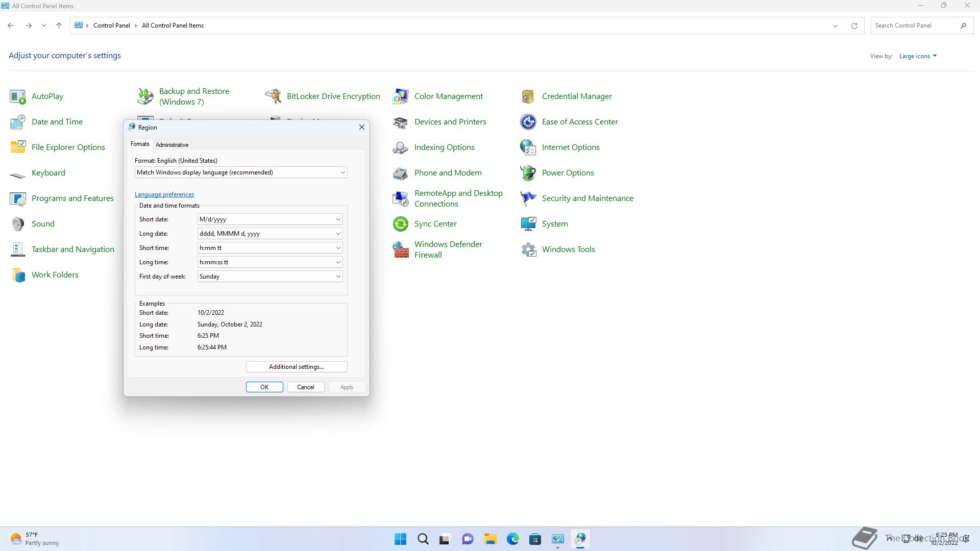Expand the address bar history chevron
Image resolution: width=980 pixels, height=551 pixels.
coord(836,26)
